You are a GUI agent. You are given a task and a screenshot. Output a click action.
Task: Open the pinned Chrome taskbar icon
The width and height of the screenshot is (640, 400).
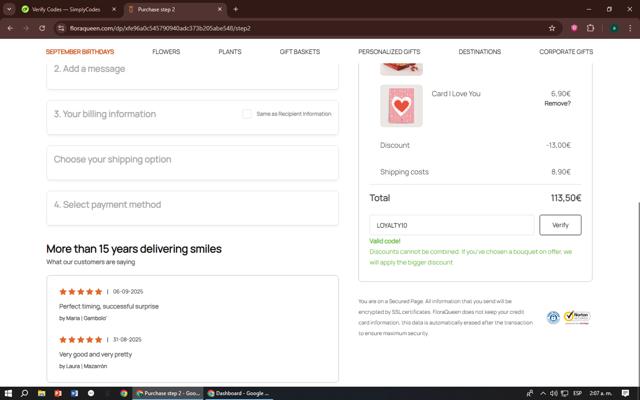pyautogui.click(x=124, y=393)
